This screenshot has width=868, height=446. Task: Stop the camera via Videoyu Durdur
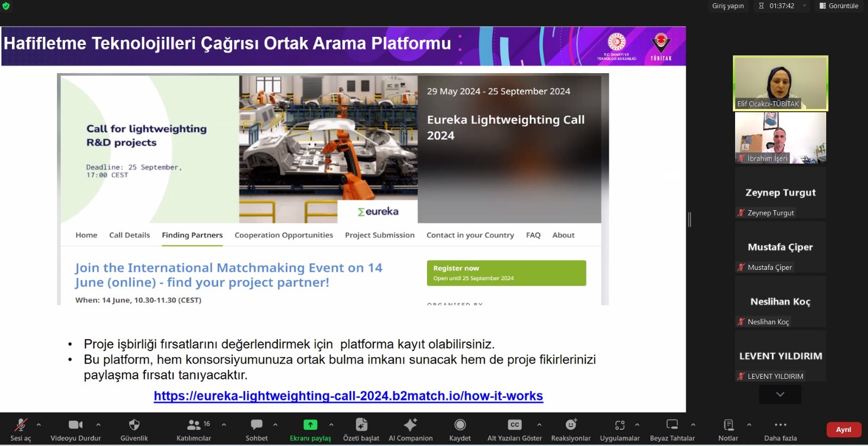click(x=75, y=430)
